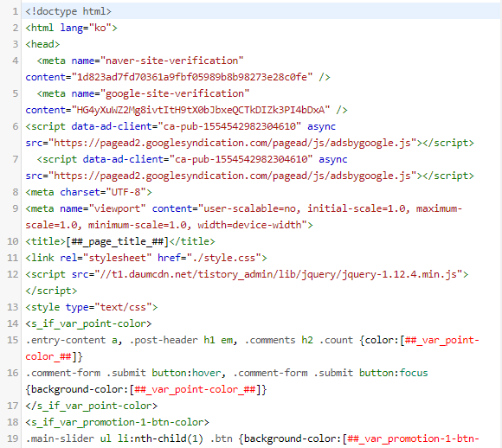Click the <head> tag
502x448 pixels.
point(42,44)
